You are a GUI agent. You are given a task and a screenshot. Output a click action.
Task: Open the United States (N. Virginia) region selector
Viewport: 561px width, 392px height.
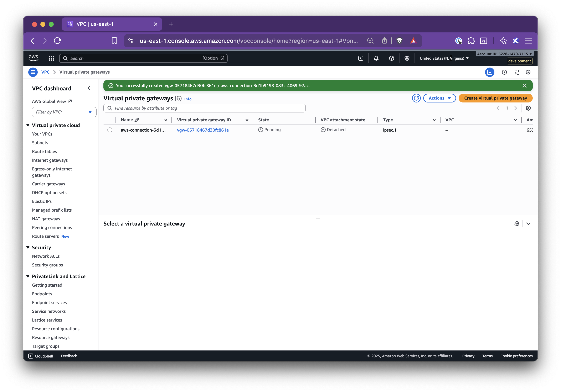pyautogui.click(x=443, y=58)
